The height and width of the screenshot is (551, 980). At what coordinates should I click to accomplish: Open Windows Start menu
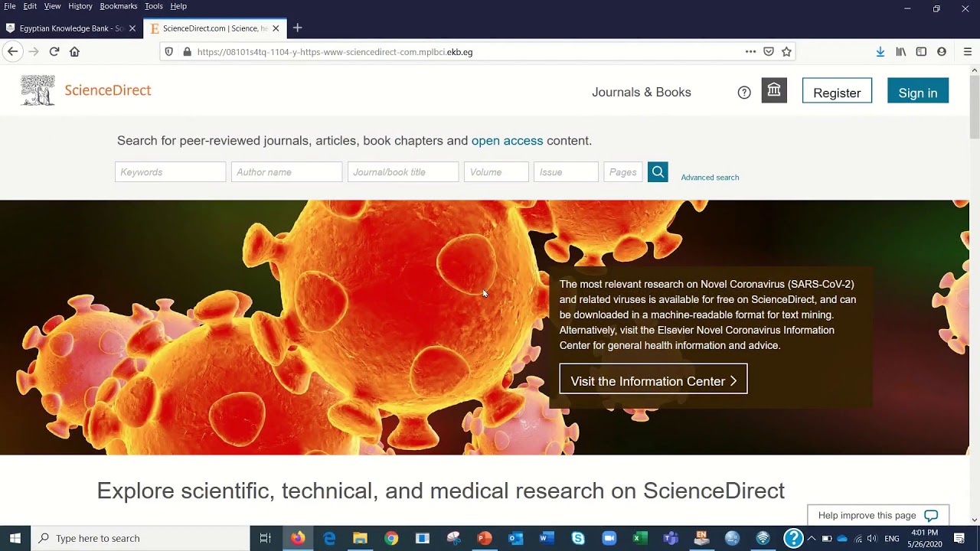pos(15,538)
